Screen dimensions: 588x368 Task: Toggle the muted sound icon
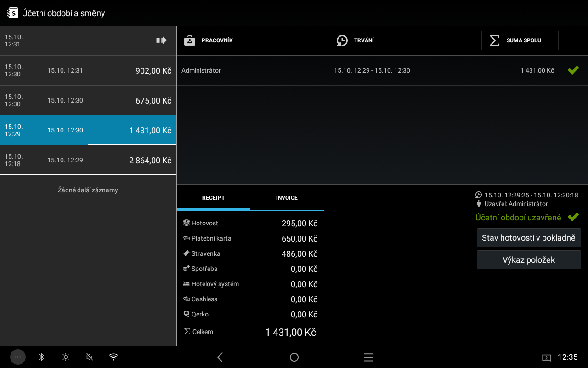click(90, 357)
